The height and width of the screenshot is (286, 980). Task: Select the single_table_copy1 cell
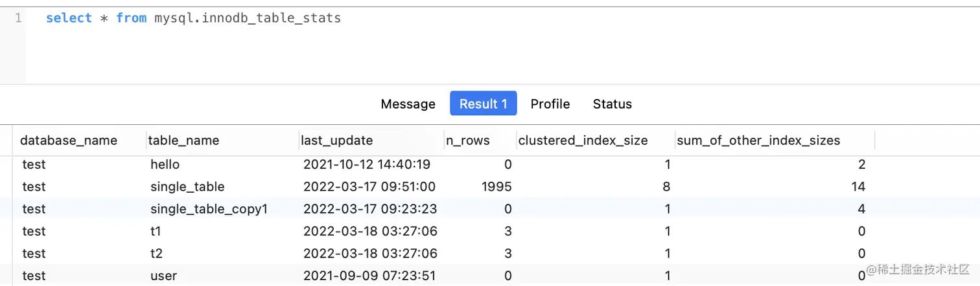coord(209,209)
